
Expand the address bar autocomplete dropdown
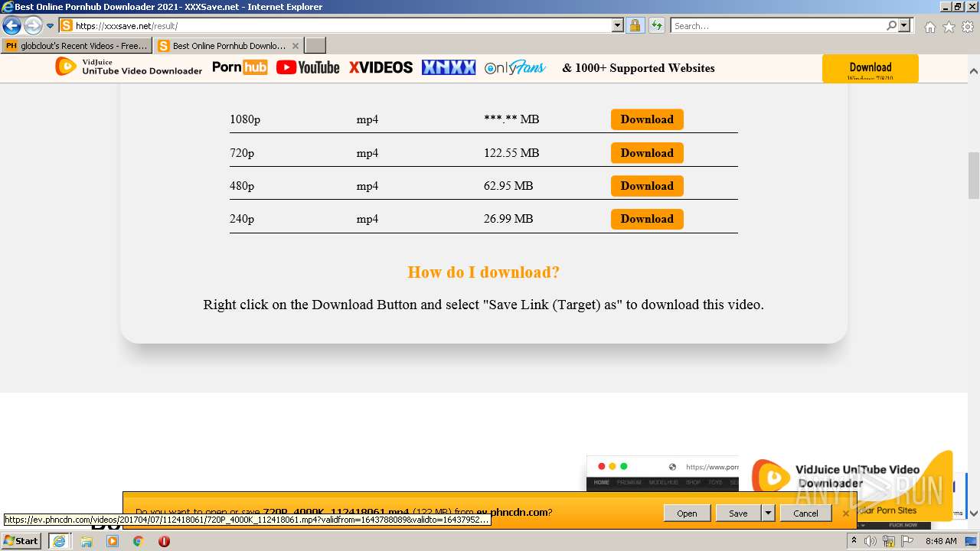click(x=618, y=25)
